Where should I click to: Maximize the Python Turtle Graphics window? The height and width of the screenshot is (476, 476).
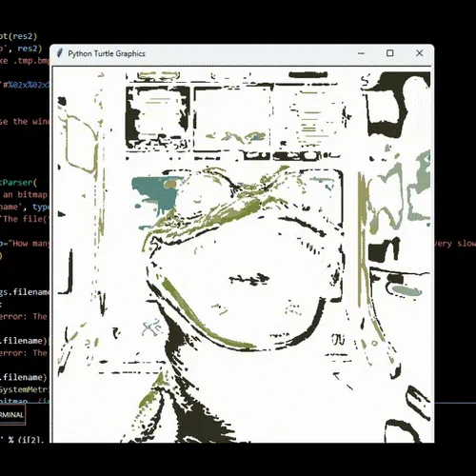[390, 53]
